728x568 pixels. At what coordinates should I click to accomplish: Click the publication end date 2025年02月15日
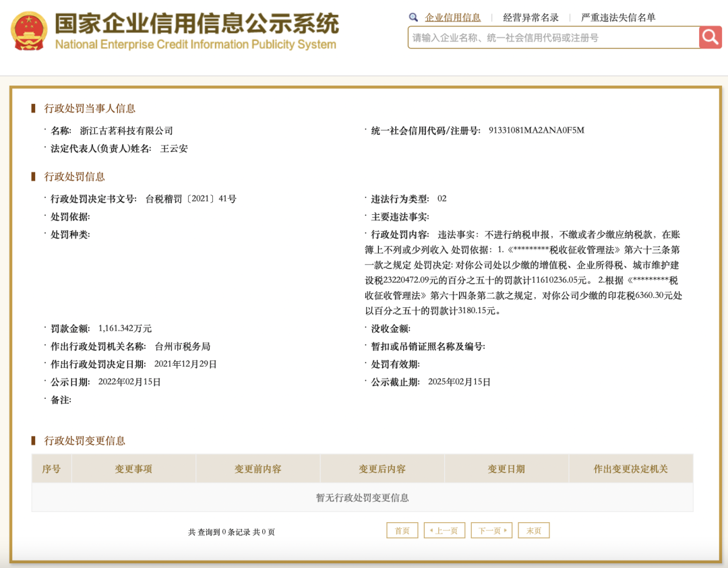(459, 382)
